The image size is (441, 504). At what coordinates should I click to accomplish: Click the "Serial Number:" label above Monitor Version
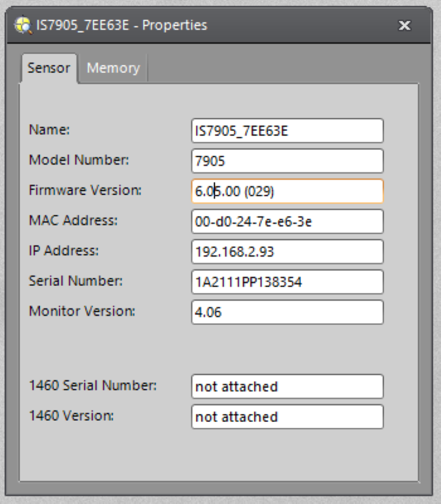76,281
